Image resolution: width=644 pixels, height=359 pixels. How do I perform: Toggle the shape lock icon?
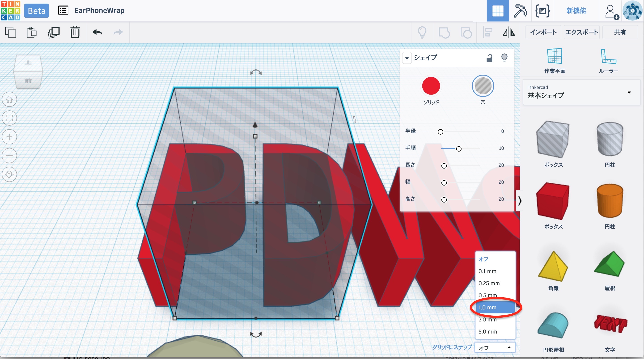click(489, 58)
